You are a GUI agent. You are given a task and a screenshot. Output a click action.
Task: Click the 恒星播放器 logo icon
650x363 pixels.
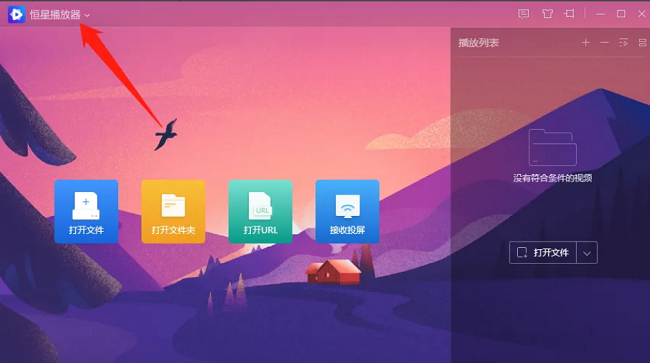pyautogui.click(x=17, y=15)
